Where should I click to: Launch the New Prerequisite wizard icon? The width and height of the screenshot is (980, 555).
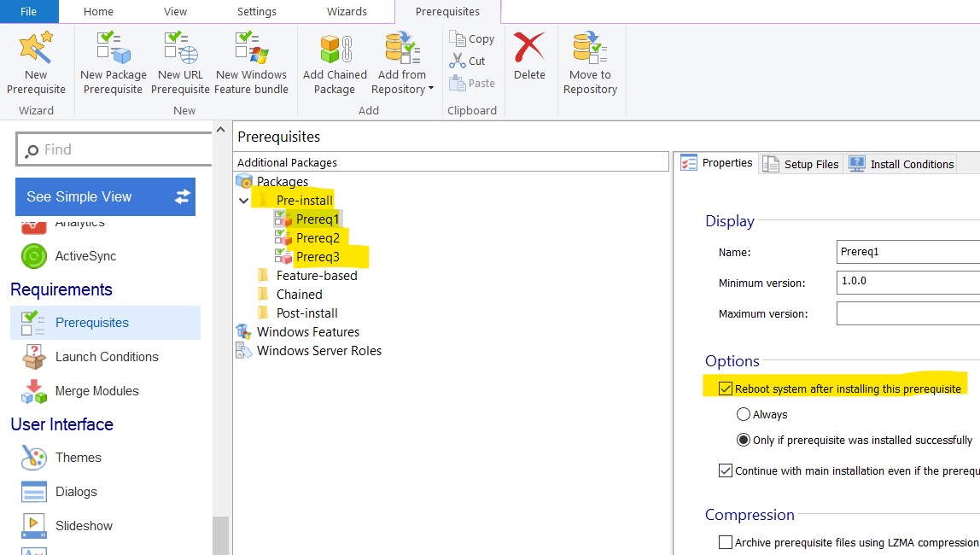pos(36,49)
